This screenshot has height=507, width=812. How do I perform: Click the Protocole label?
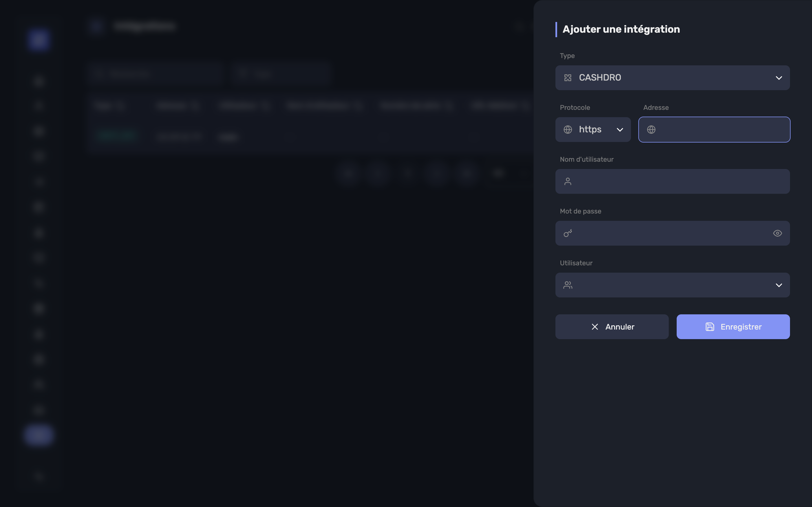click(575, 108)
